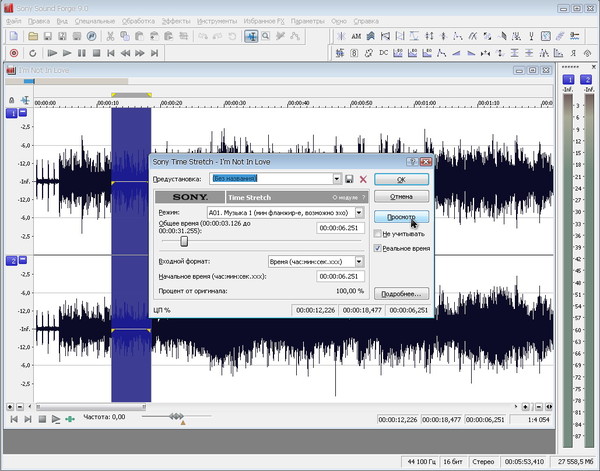Go to end in the transport toolbar
This screenshot has height=471, width=600.
tap(154, 53)
